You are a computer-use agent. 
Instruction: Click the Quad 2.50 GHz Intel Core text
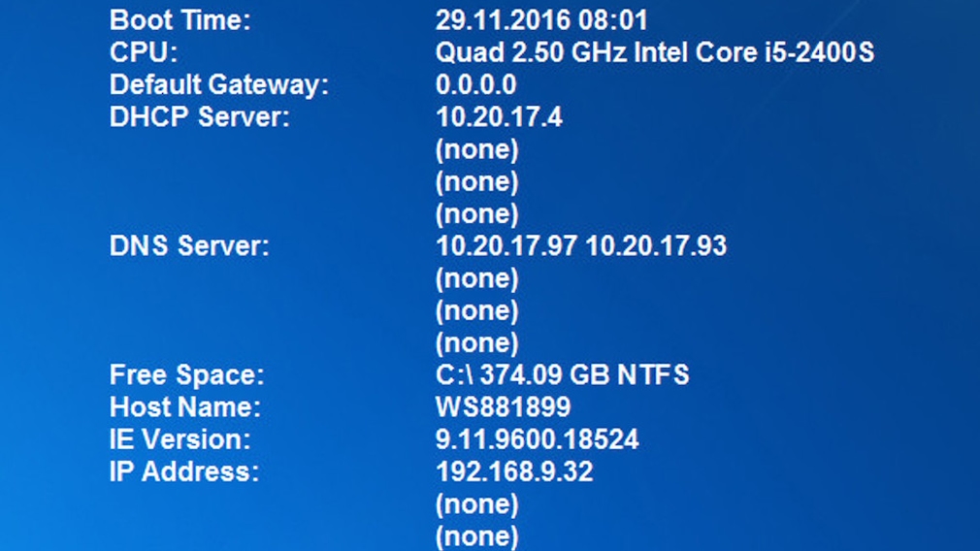coord(598,52)
